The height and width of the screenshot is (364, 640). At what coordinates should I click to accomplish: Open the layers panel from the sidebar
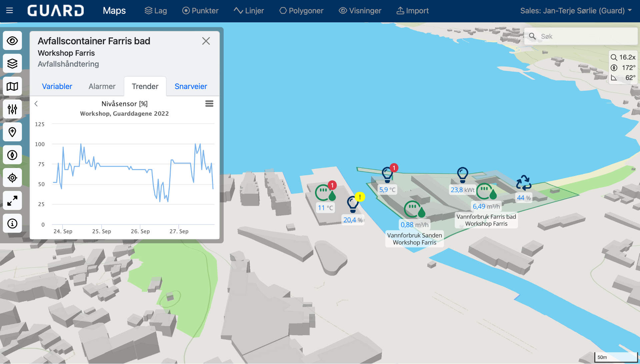(x=12, y=63)
